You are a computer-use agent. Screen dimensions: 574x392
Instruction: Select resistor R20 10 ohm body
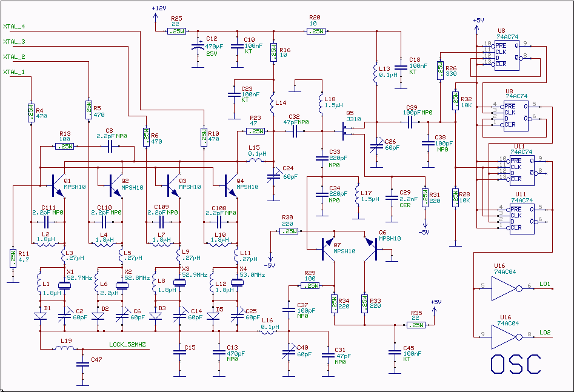tap(316, 31)
